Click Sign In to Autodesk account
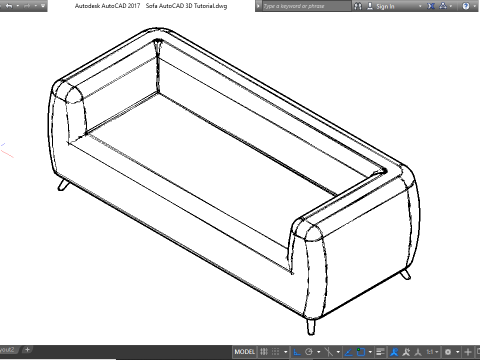 point(380,6)
